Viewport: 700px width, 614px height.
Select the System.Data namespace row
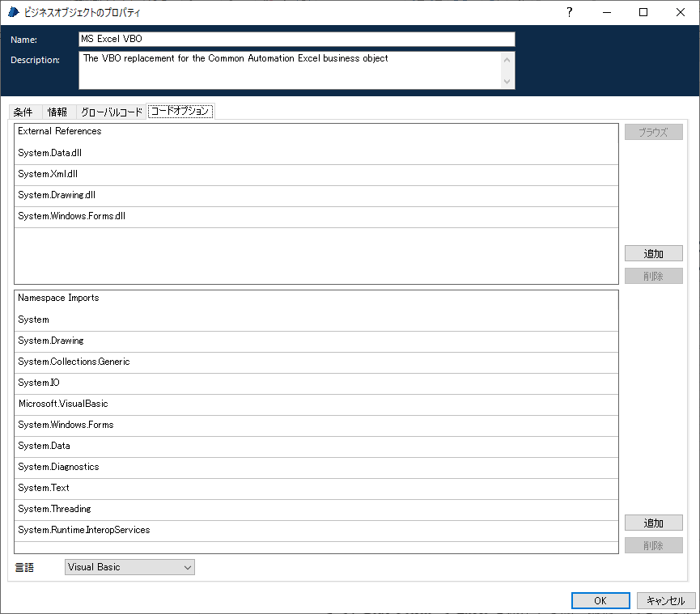coord(316,447)
